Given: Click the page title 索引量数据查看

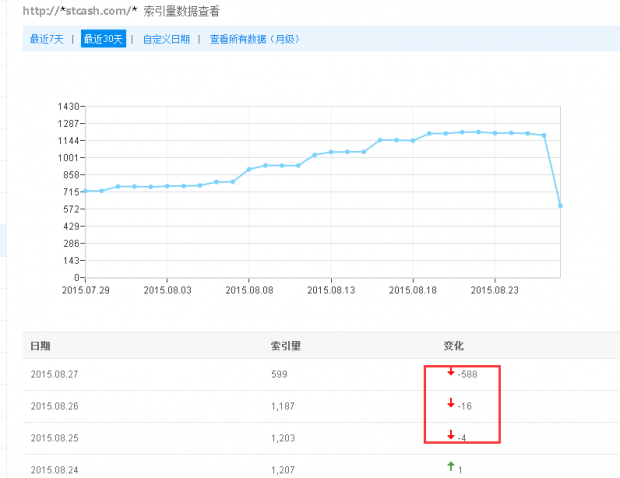Looking at the screenshot, I should (x=181, y=11).
